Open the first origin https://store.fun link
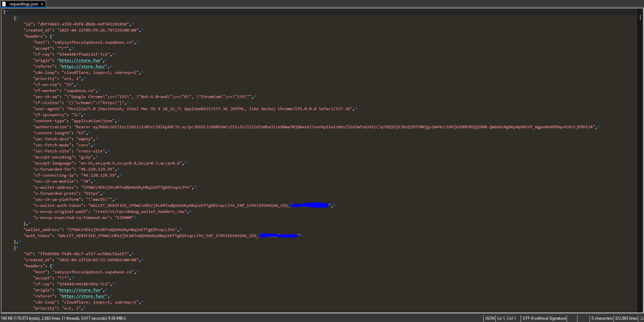The width and height of the screenshot is (644, 322). 80,60
